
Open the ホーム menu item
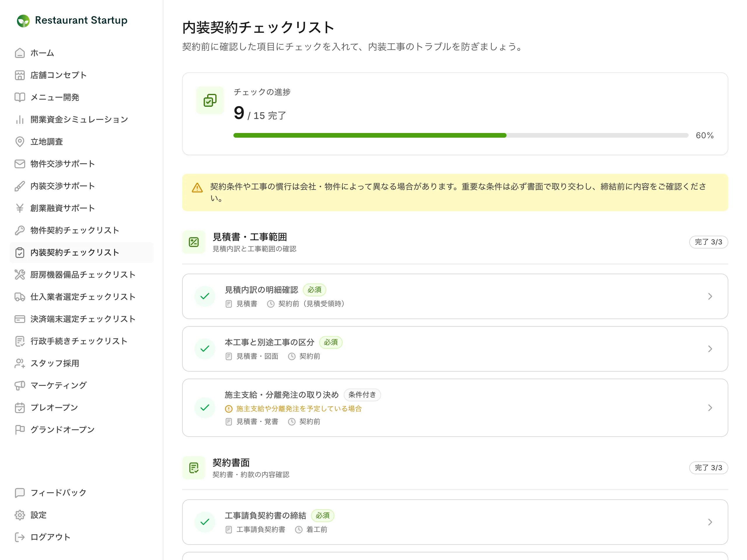click(81, 53)
